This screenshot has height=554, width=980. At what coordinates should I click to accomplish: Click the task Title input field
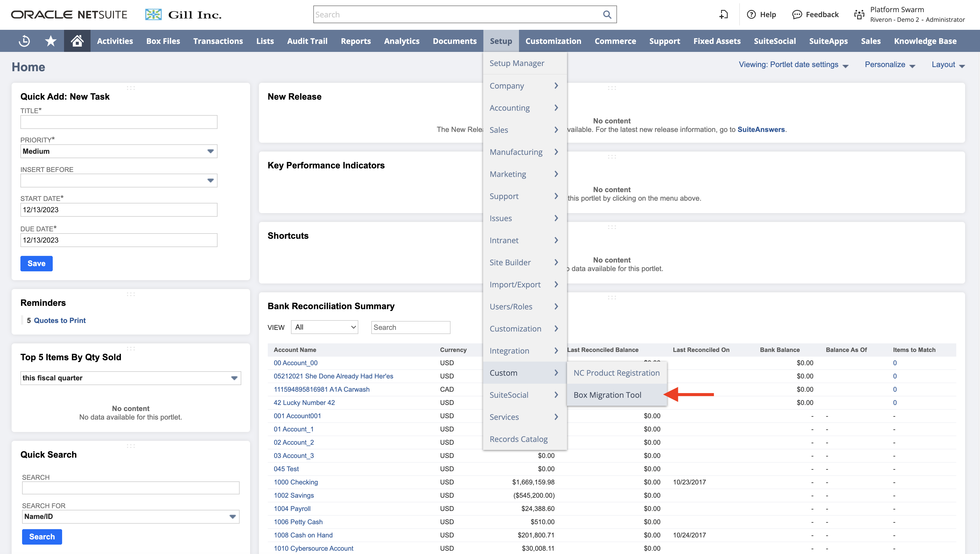click(x=119, y=122)
